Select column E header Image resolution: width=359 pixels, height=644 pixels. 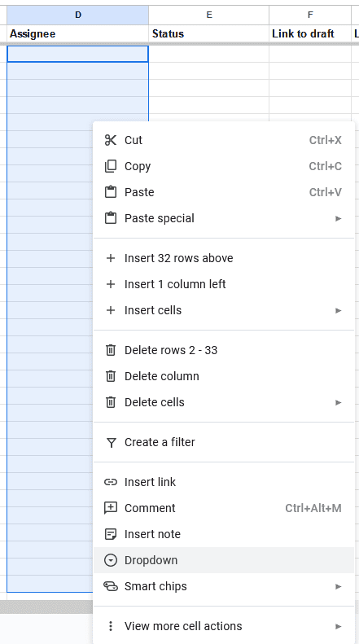(x=208, y=15)
